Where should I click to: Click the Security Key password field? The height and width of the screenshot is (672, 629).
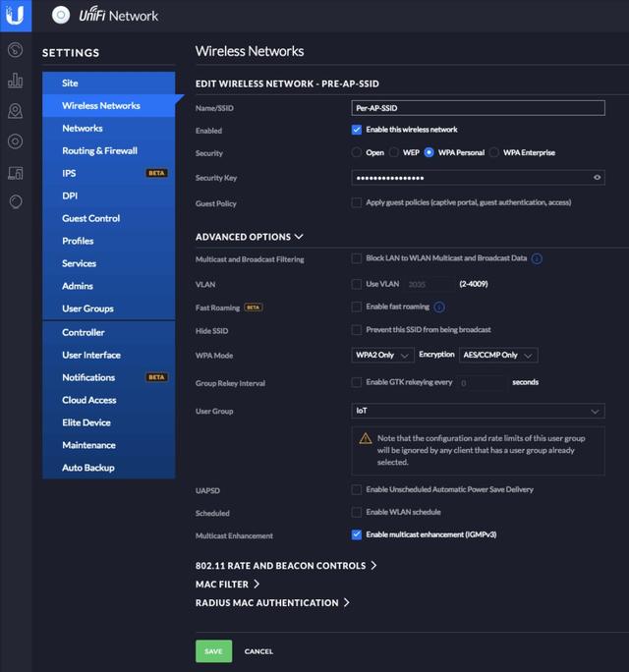click(478, 178)
